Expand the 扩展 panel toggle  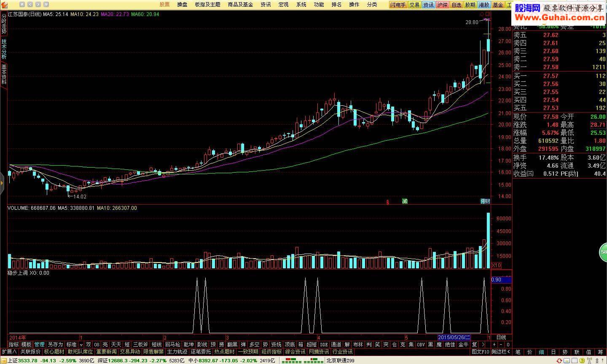[9, 352]
